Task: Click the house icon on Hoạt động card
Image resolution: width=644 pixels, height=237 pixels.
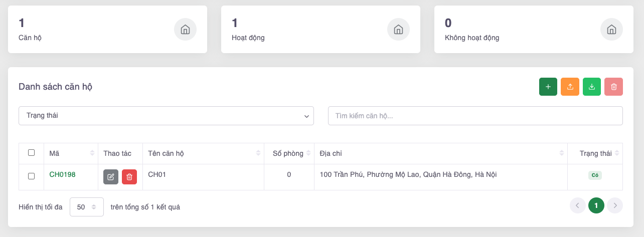Action: 398,30
